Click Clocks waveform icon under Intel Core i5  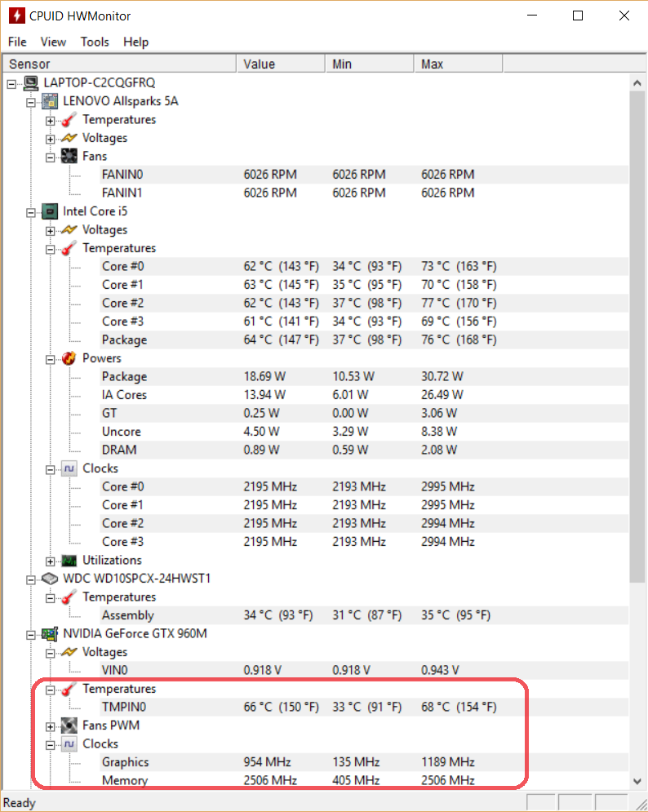click(x=69, y=468)
